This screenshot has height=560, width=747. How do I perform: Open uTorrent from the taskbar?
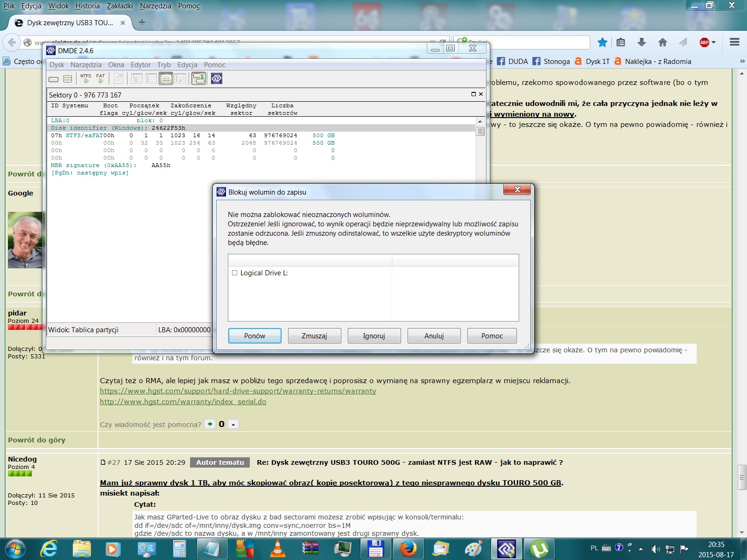coord(539,548)
